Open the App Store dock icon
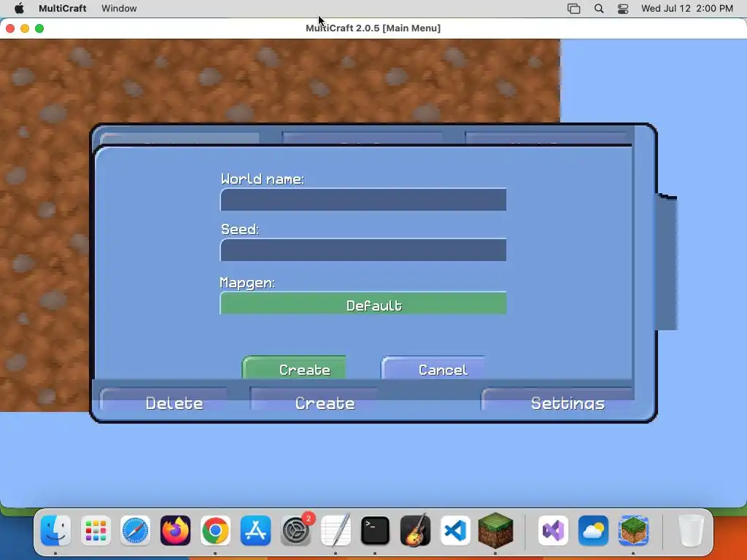747x560 pixels. point(255,530)
